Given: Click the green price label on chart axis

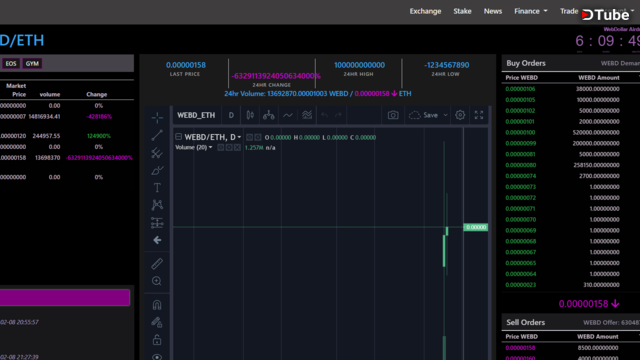Looking at the screenshot, I should (476, 227).
